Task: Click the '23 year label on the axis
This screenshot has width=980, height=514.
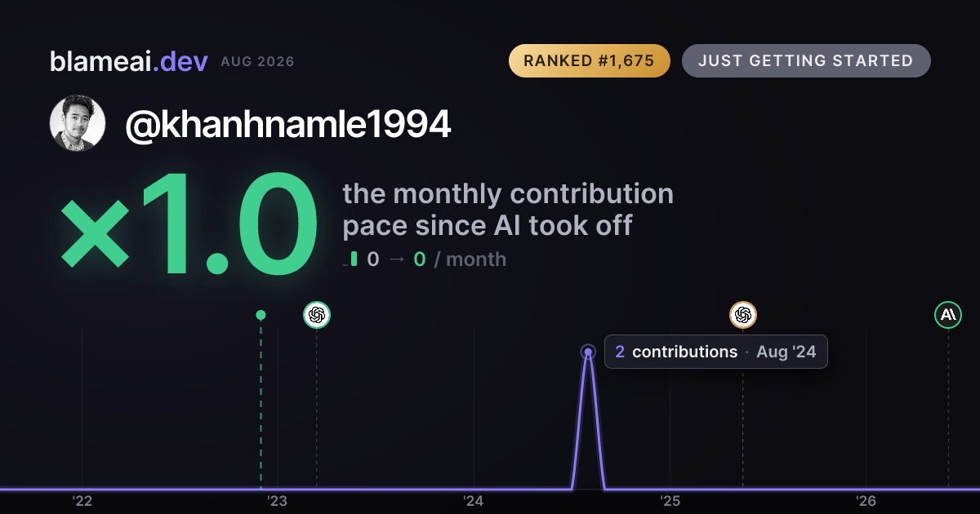Action: 278,501
